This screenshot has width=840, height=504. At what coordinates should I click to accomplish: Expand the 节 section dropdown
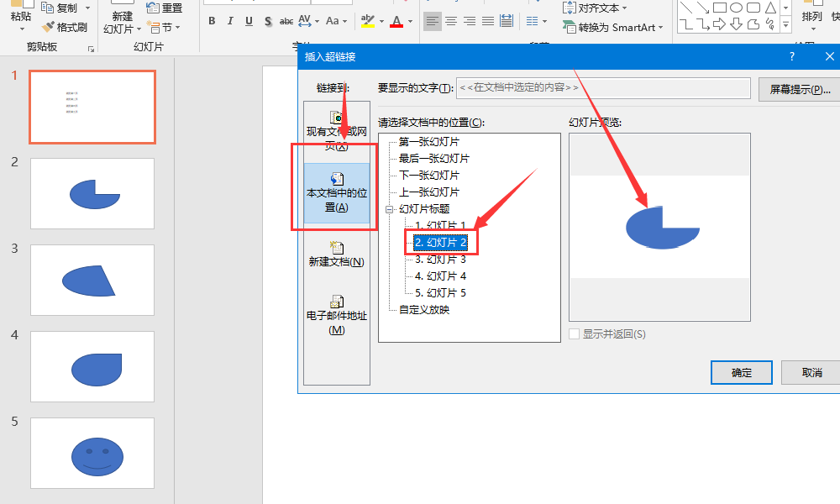tap(164, 27)
